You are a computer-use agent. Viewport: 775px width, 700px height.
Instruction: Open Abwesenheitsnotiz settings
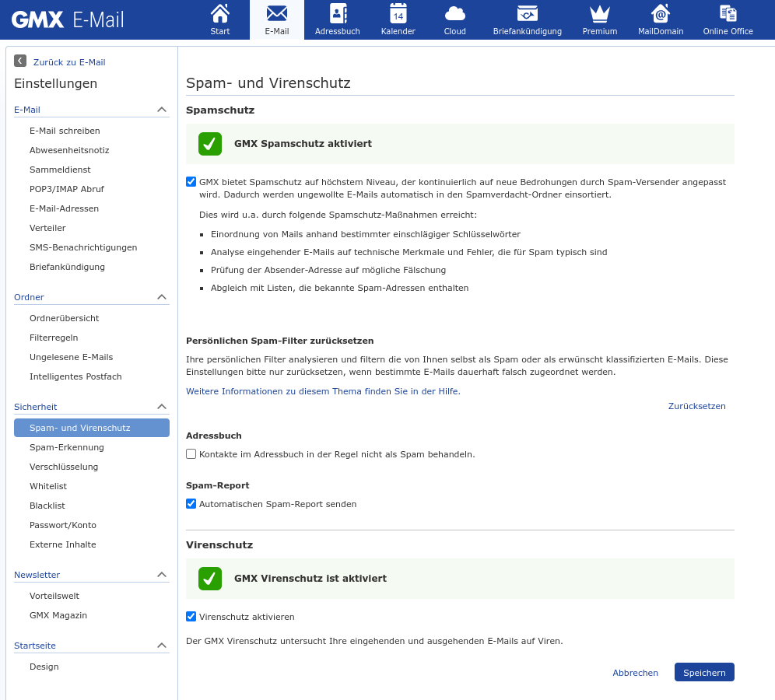pyautogui.click(x=69, y=150)
